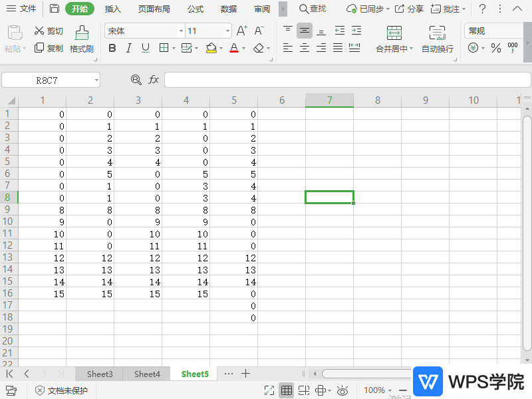
Task: Decrease font size with A- icon
Action: (259, 31)
